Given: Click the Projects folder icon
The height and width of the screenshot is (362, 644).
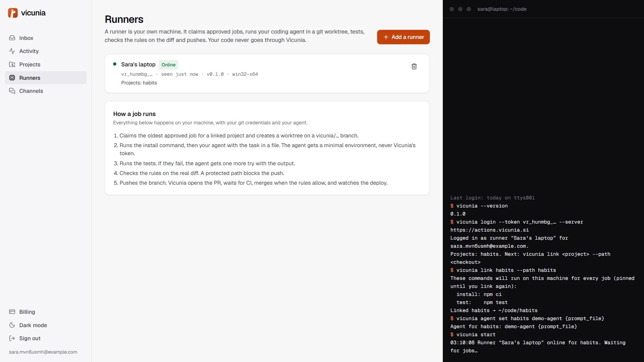Looking at the screenshot, I should pyautogui.click(x=12, y=64).
